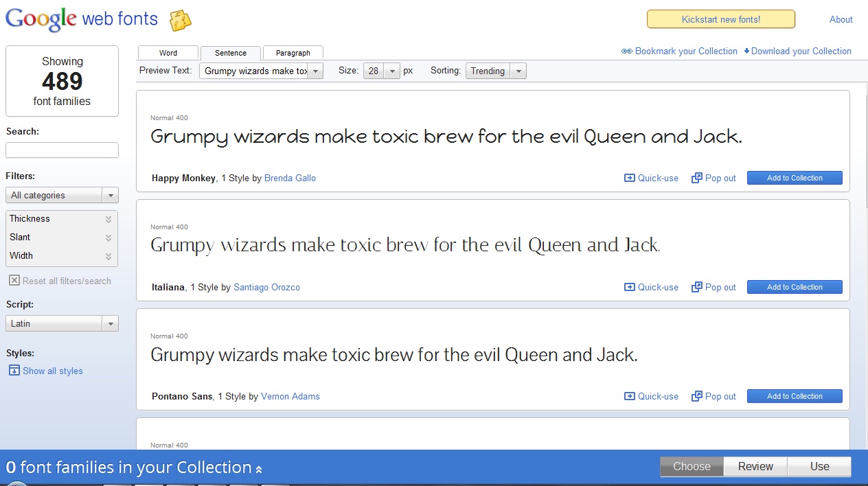868x486 pixels.
Task: Add Italiana to Collection
Action: [x=795, y=287]
